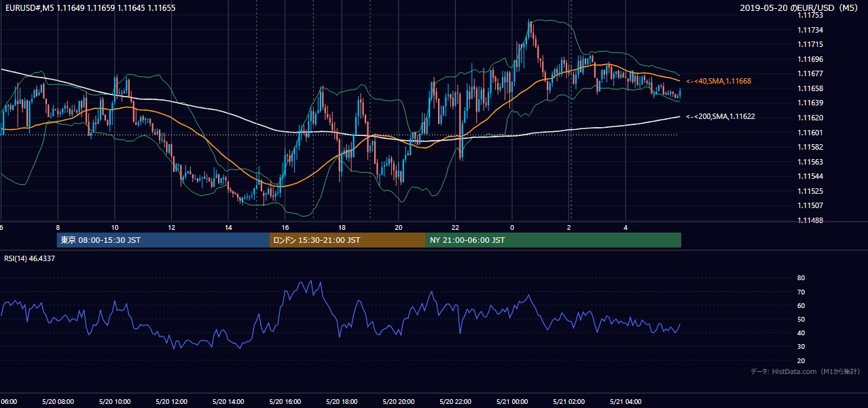
Task: Click price axis label 1.11525
Action: coord(810,191)
